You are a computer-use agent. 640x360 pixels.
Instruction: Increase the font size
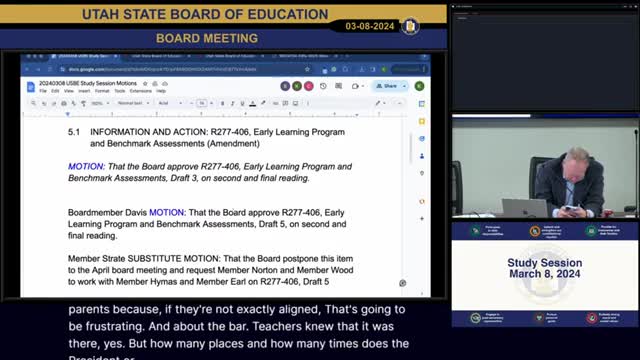[x=211, y=103]
